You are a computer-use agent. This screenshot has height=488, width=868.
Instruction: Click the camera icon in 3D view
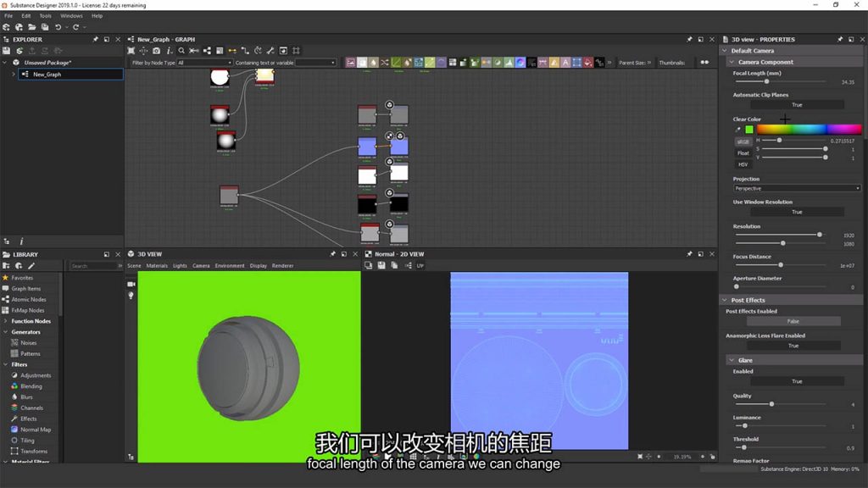pos(131,284)
